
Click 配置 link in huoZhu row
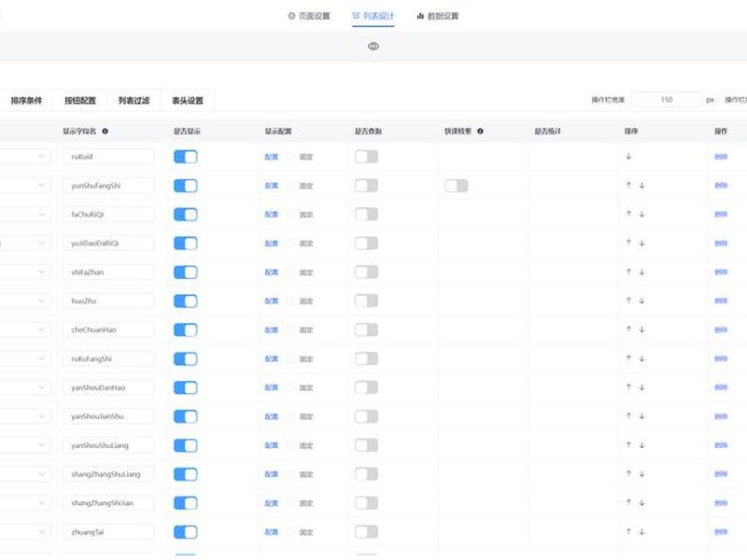[x=272, y=301]
